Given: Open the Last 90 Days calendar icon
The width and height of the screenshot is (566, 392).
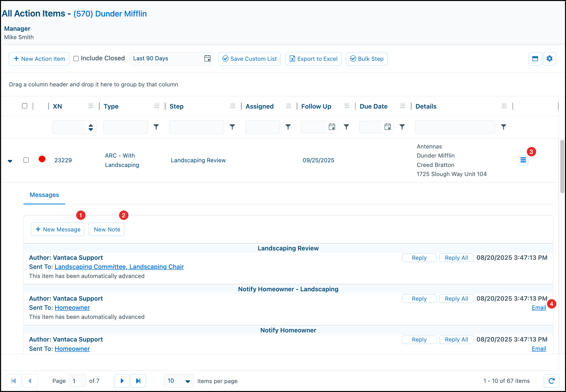Looking at the screenshot, I should [x=208, y=58].
